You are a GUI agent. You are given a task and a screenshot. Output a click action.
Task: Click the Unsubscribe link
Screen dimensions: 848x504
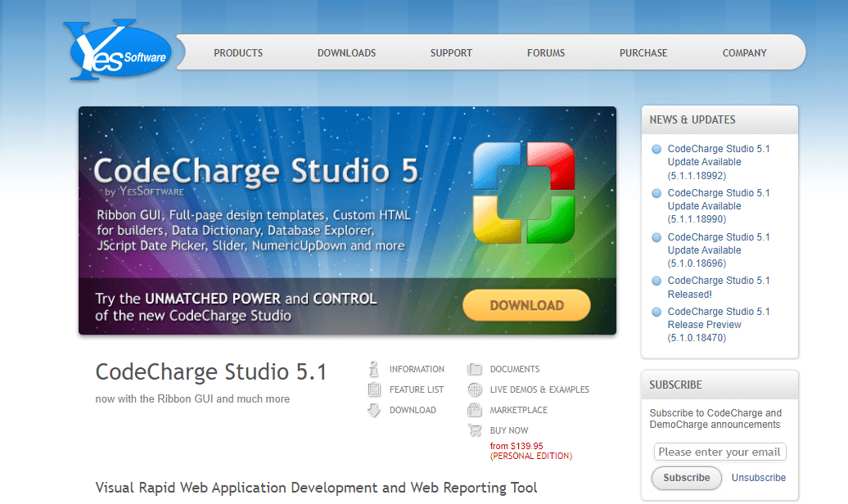point(758,478)
